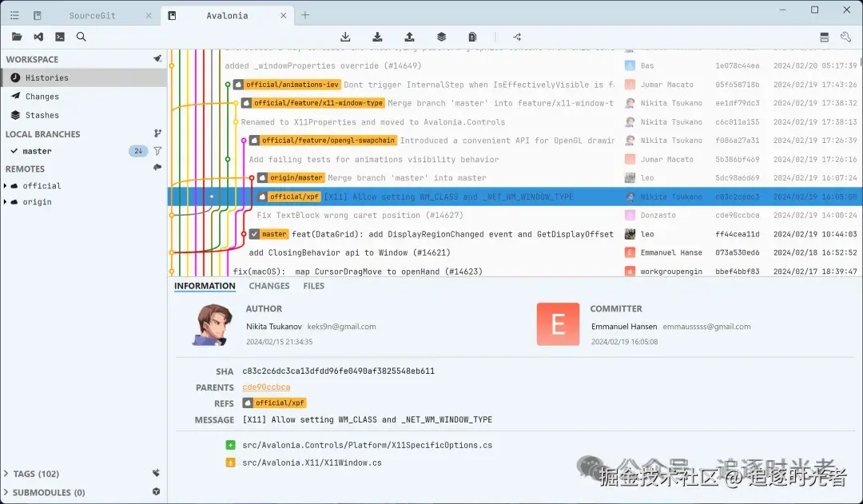This screenshot has width=863, height=504.
Task: Open the Histories view
Action: [x=84, y=77]
